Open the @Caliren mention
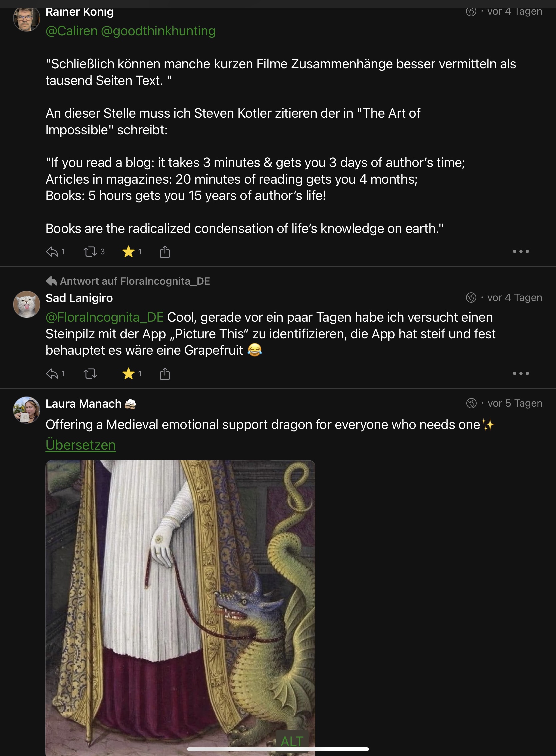The height and width of the screenshot is (756, 556). click(x=71, y=31)
